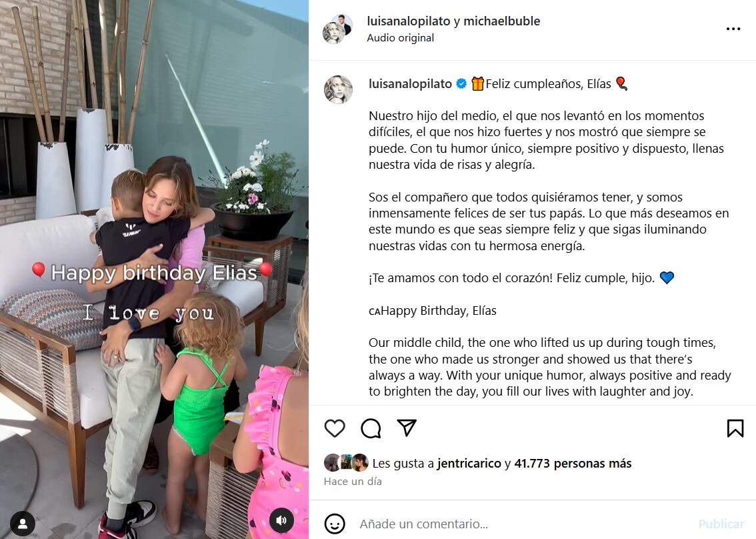View the '41.773 personas más' likes list
The width and height of the screenshot is (756, 539).
point(573,464)
